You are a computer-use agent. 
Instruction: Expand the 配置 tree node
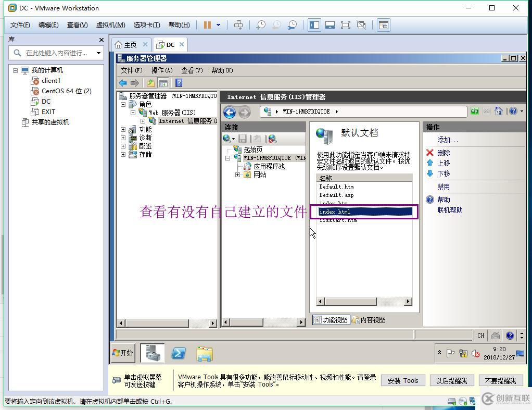coord(123,146)
